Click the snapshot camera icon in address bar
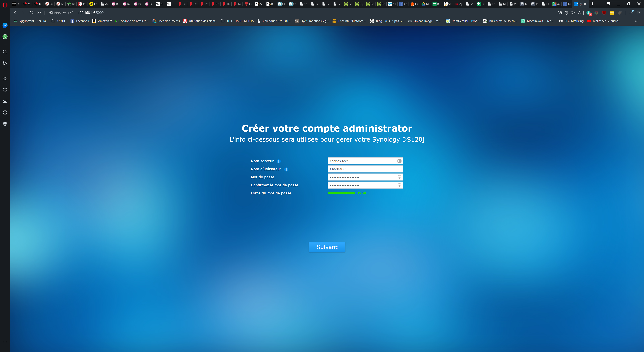 (560, 13)
